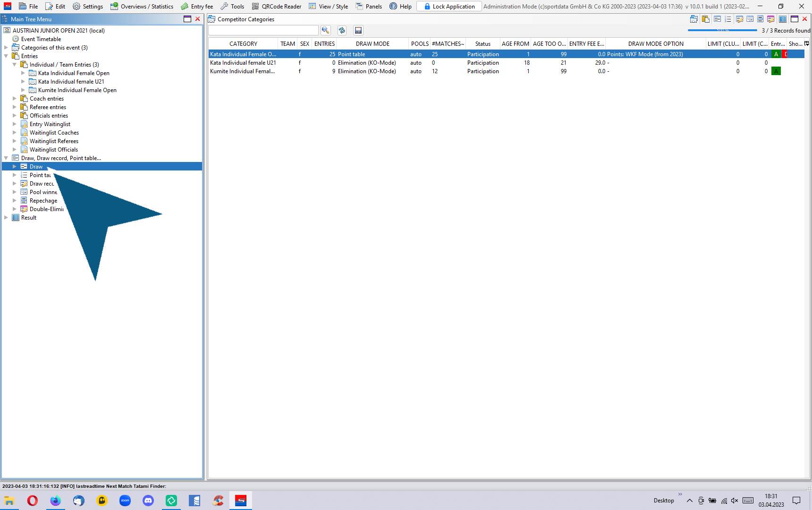Open the Windows notification center icon
This screenshot has height=510, width=812.
pos(796,501)
